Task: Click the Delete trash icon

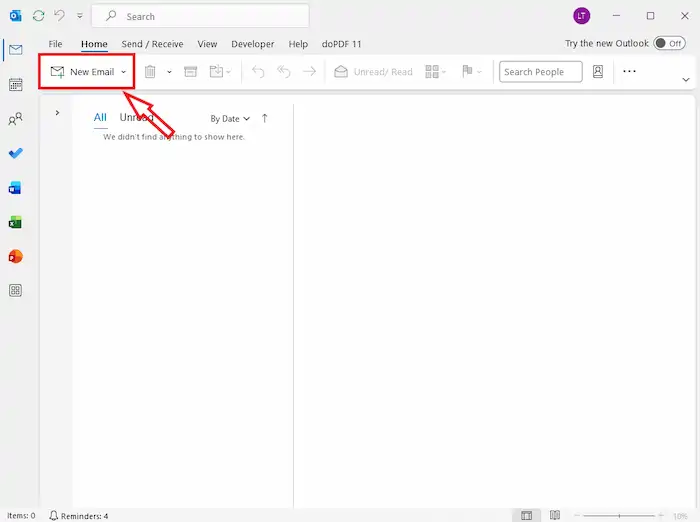Action: point(150,72)
